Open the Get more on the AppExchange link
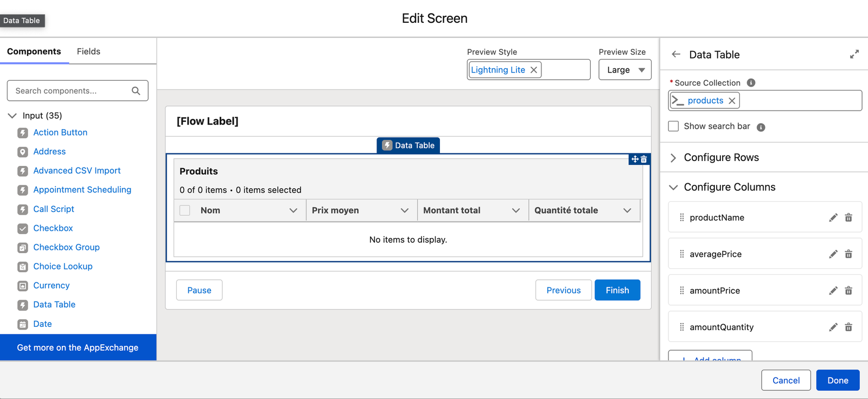This screenshot has height=399, width=868. click(78, 347)
